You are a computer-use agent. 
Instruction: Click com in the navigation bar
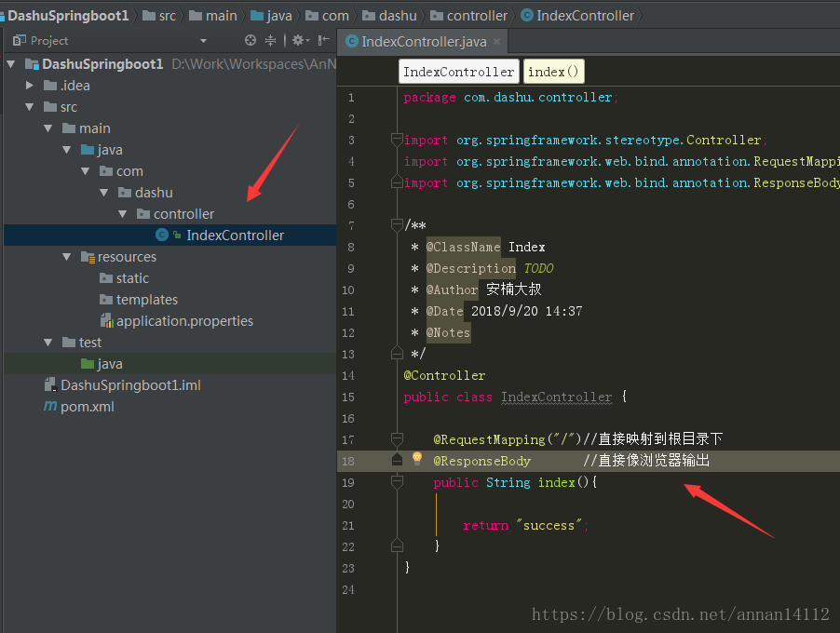tap(328, 16)
